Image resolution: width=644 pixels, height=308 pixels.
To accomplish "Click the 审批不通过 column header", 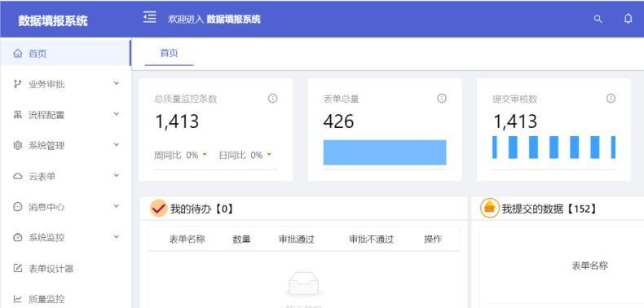I will tap(371, 239).
